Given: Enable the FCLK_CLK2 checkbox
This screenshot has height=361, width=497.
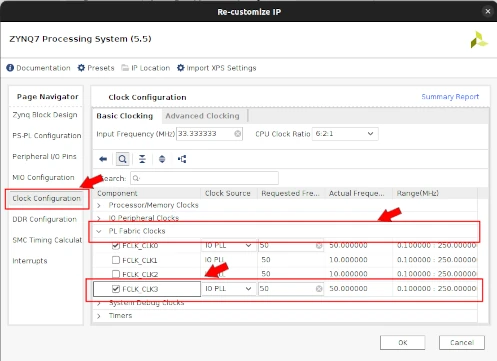Looking at the screenshot, I should click(116, 274).
